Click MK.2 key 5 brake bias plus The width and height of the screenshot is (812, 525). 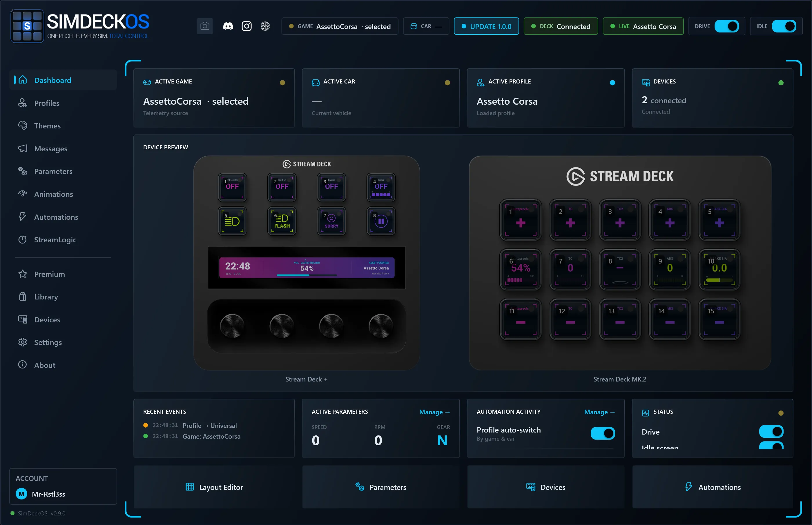point(719,220)
